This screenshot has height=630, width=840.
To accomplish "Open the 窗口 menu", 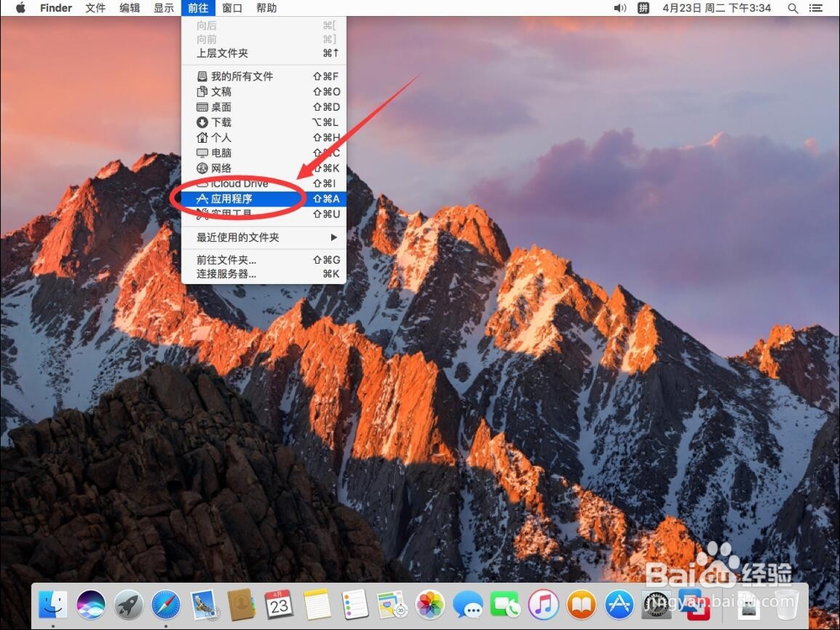I will (x=232, y=8).
